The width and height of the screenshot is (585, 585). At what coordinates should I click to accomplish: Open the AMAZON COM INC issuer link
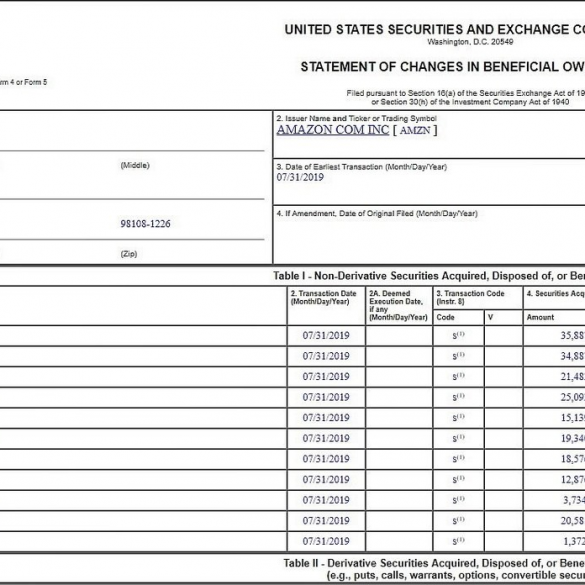pos(332,130)
